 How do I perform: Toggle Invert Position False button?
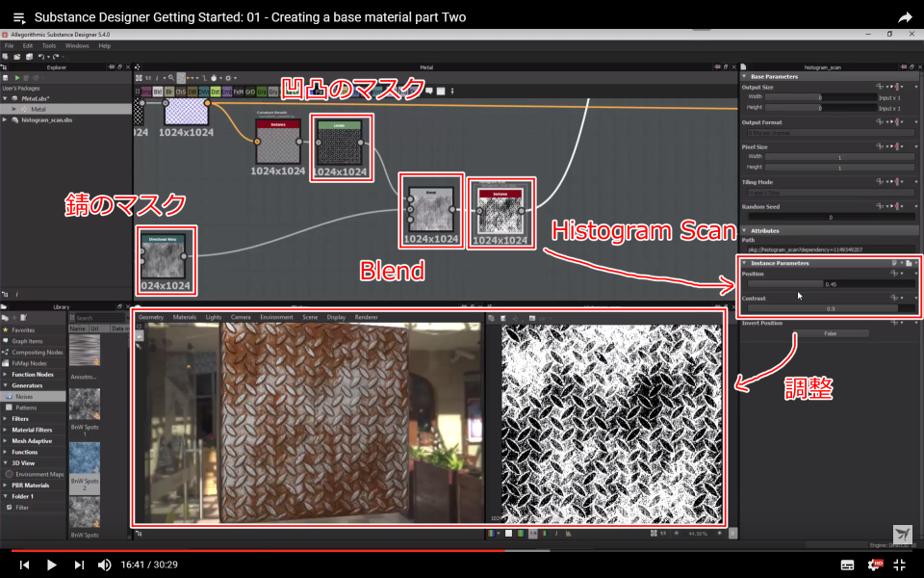[x=831, y=333]
